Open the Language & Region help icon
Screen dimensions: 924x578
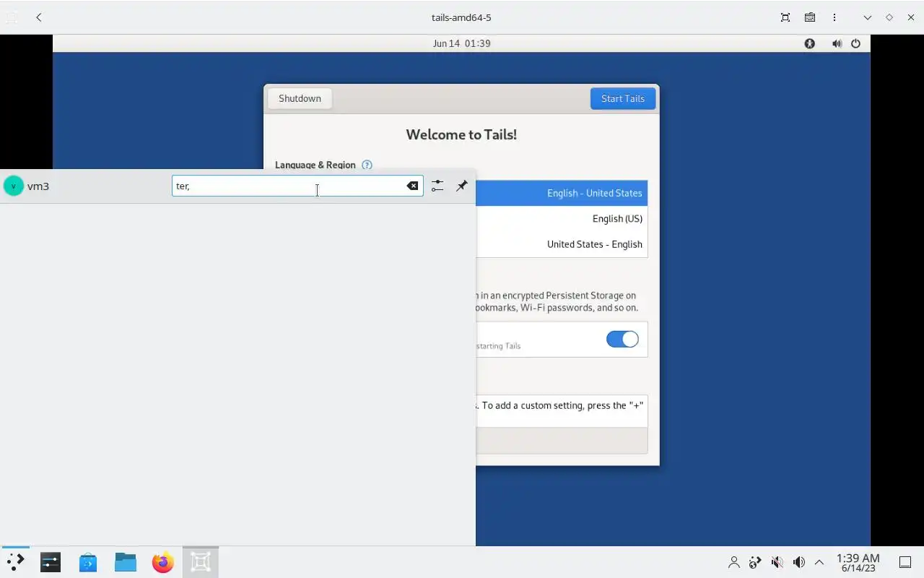(367, 165)
